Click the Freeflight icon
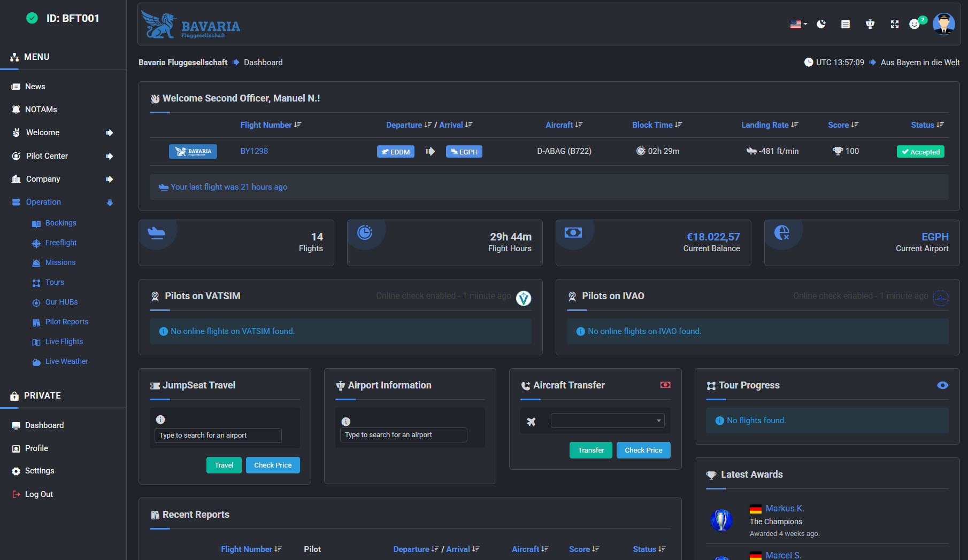This screenshot has width=968, height=560. [x=36, y=243]
